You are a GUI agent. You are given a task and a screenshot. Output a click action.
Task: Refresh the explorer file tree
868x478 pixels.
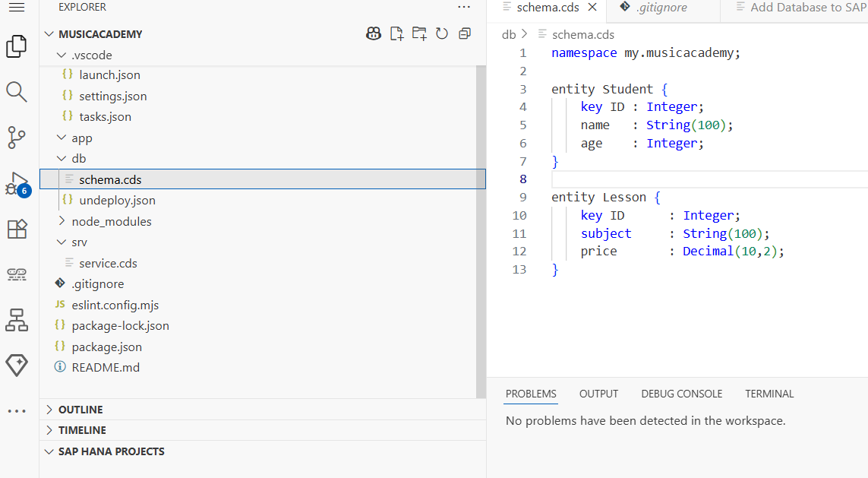pos(442,33)
